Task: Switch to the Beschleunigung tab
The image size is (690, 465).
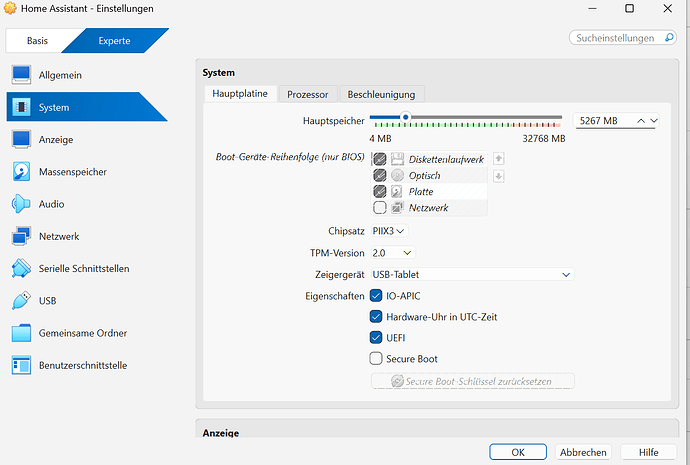Action: click(381, 94)
